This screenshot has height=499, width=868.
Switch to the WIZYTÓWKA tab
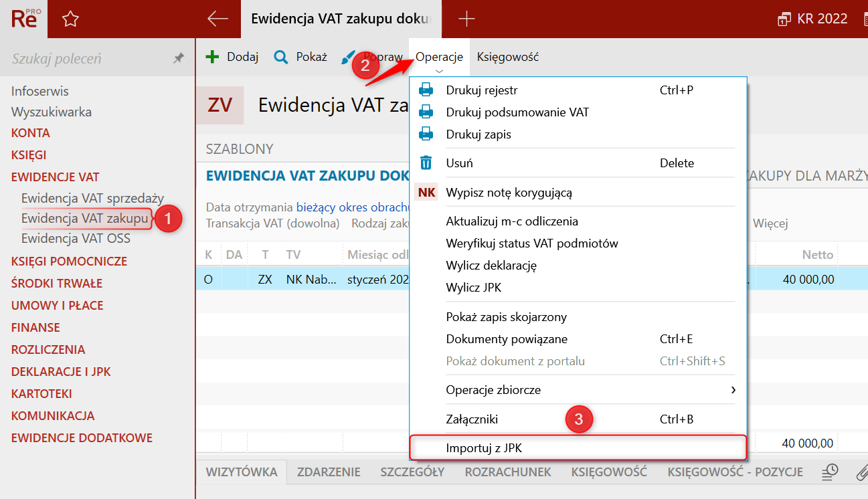click(x=242, y=472)
